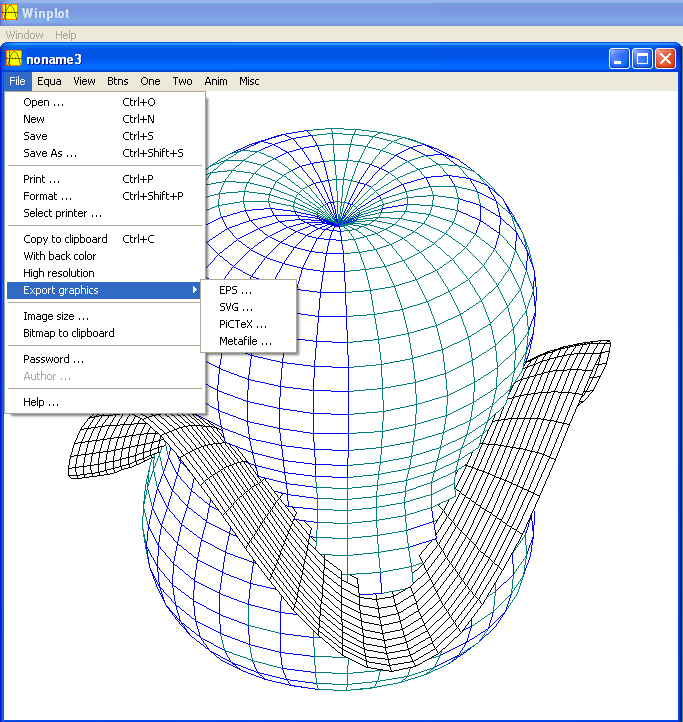Open the View menu
683x722 pixels.
tap(84, 81)
